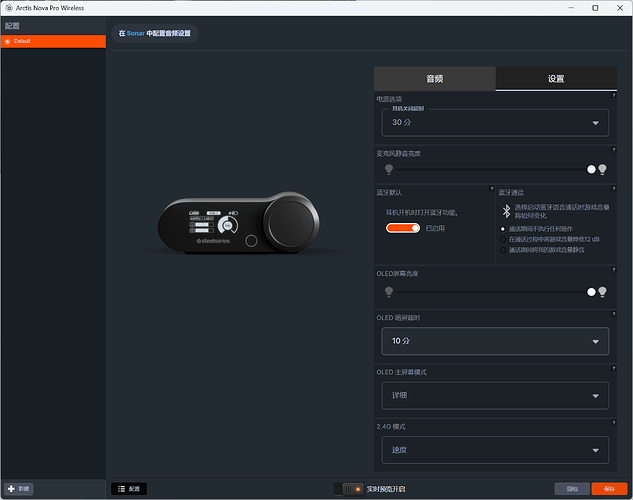Click help icon for OLED brightness
Image resolution: width=633 pixels, height=500 pixels.
click(614, 270)
